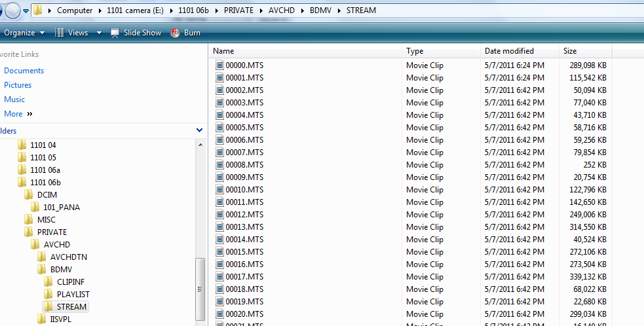
Task: Click the 101_PANA folder icon
Action: click(x=35, y=208)
